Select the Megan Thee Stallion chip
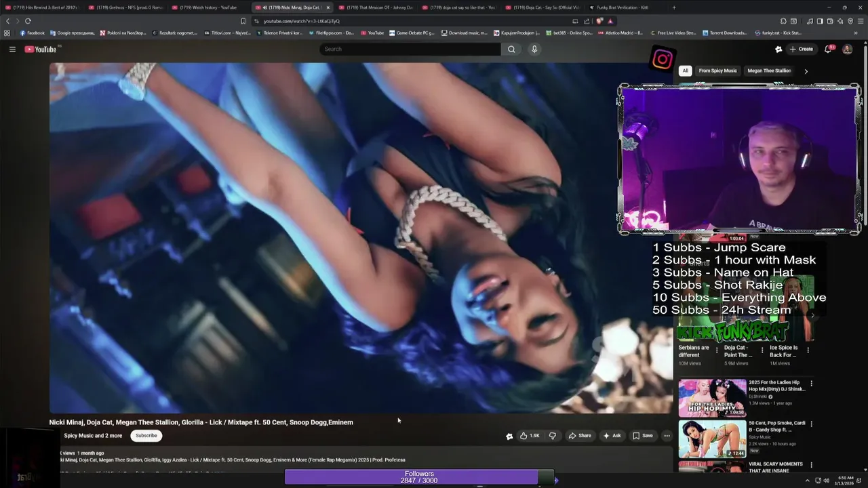The height and width of the screenshot is (488, 868). click(x=769, y=70)
